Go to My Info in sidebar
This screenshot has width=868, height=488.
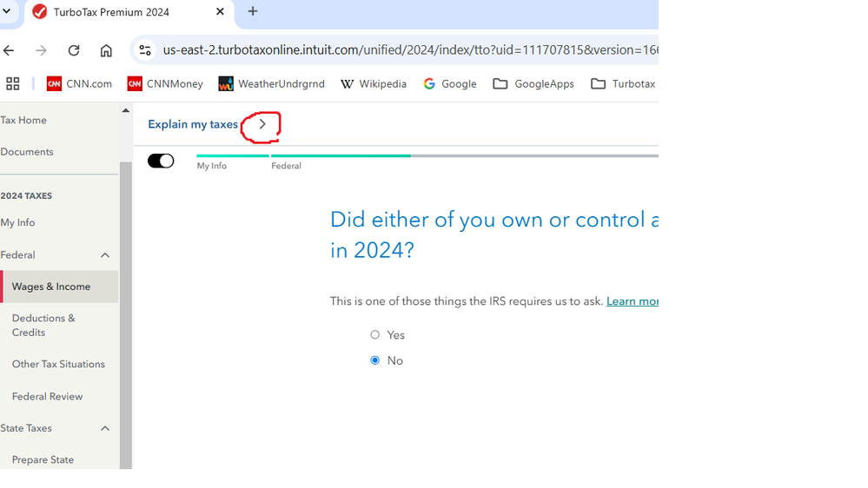[x=17, y=222]
